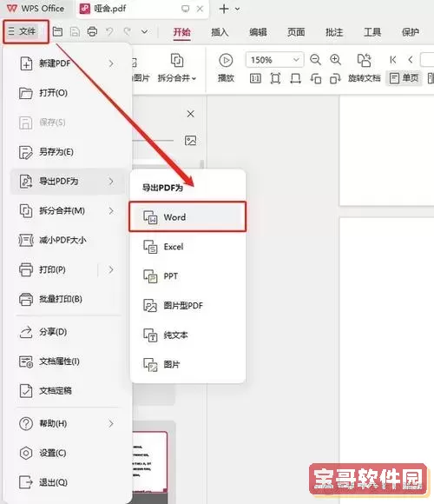The height and width of the screenshot is (504, 434).
Task: Export PDF as Word
Action: 187,217
